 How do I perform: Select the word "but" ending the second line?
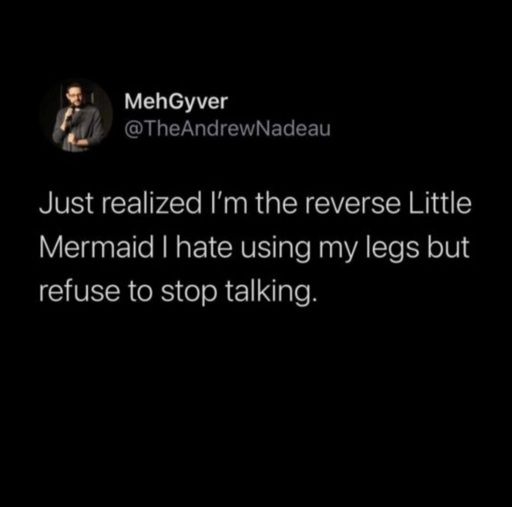448,248
